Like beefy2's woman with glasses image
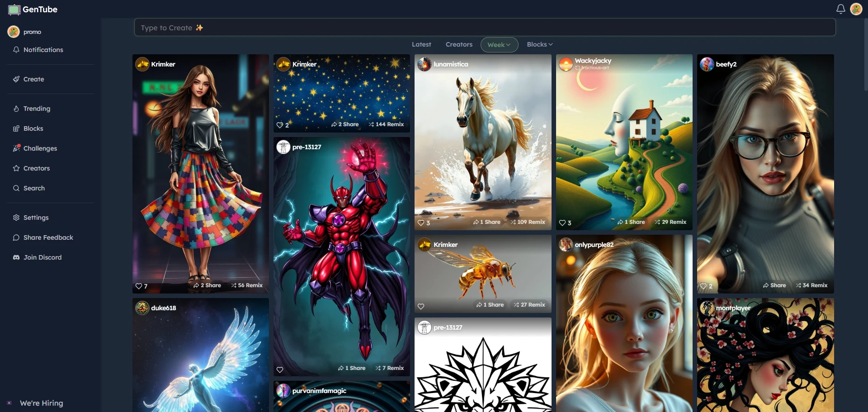The width and height of the screenshot is (868, 412). pos(703,286)
